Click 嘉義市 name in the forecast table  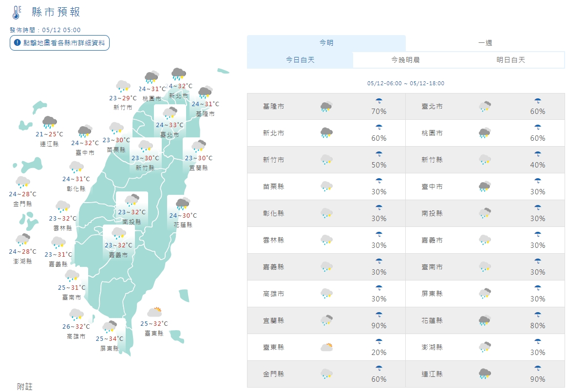432,240
